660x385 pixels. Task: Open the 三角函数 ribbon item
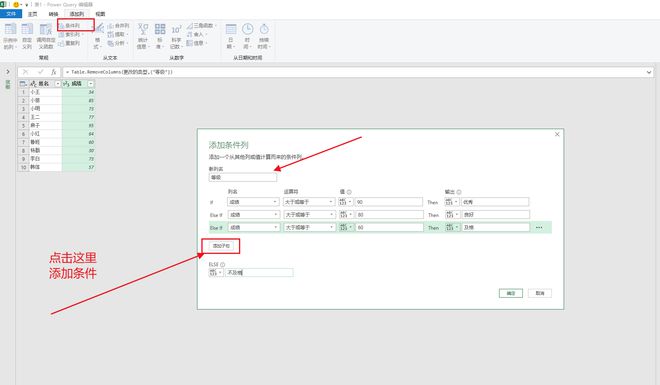click(x=202, y=26)
